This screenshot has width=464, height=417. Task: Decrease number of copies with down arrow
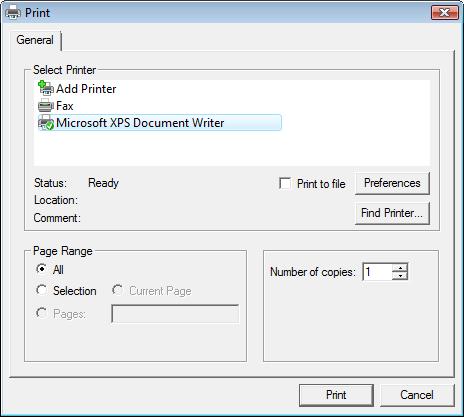tap(400, 276)
